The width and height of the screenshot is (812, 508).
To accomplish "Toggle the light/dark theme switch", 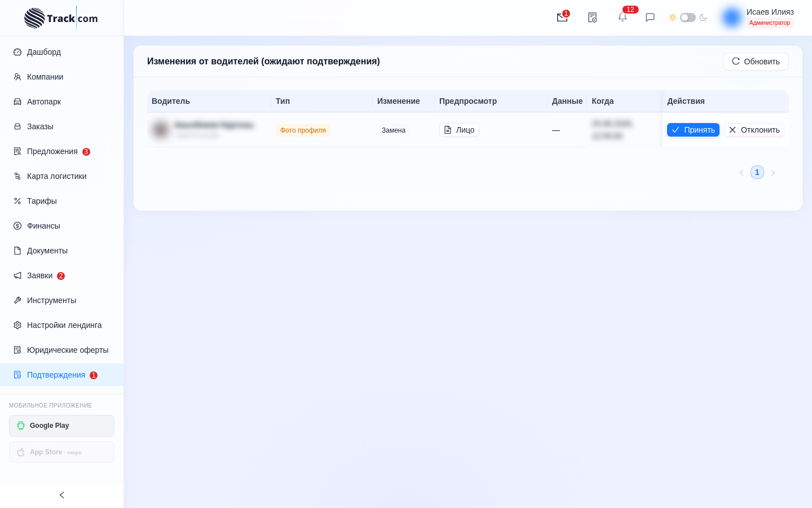I will (688, 17).
